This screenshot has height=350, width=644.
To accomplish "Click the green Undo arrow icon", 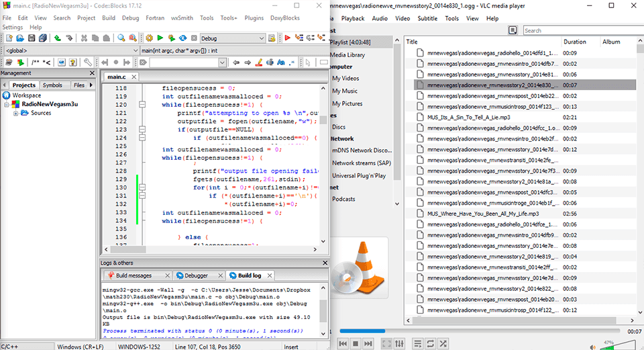I will click(x=58, y=38).
